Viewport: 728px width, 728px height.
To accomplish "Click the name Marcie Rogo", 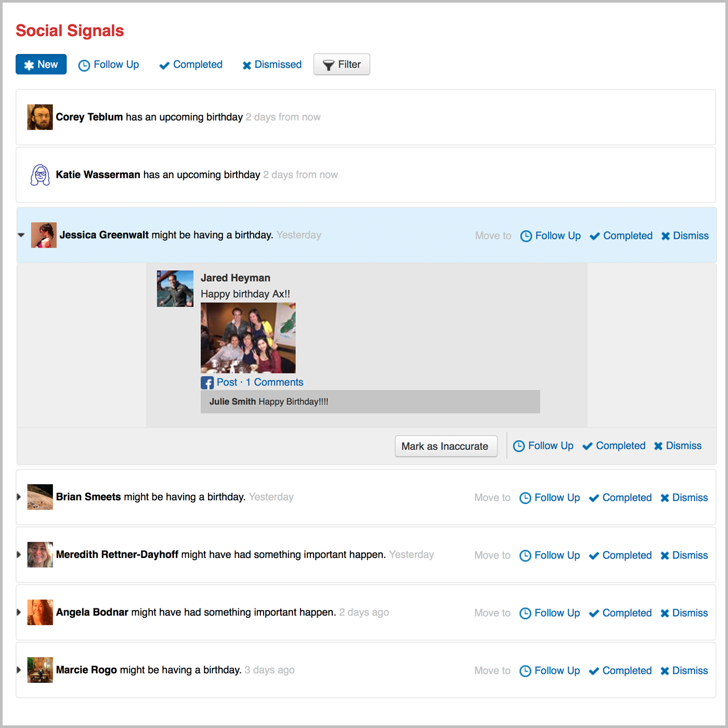I will 86,670.
